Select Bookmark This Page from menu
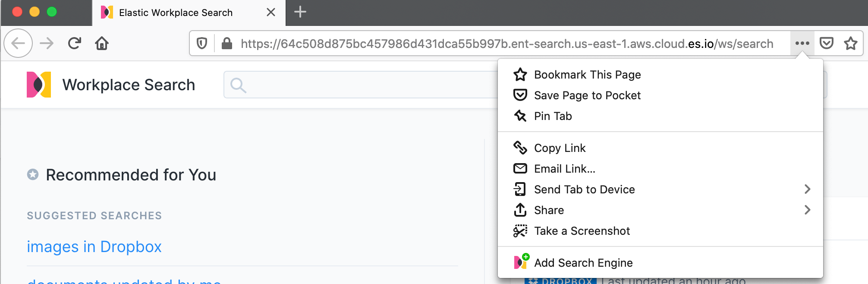Viewport: 868px width, 284px height. [587, 75]
